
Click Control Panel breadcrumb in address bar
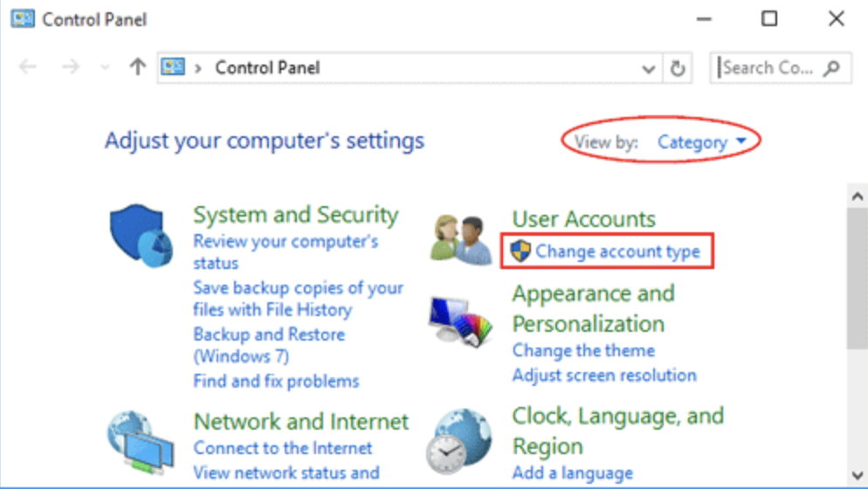click(x=267, y=68)
